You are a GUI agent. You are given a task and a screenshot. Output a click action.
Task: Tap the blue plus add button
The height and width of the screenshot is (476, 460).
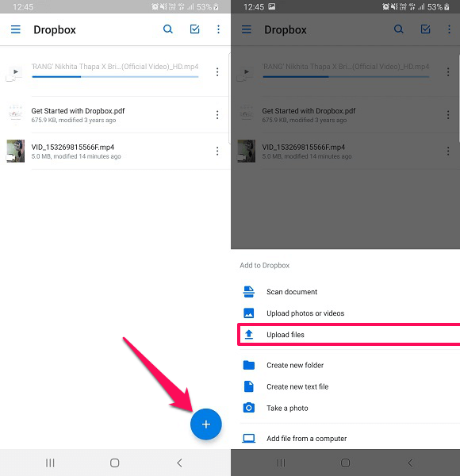point(206,424)
